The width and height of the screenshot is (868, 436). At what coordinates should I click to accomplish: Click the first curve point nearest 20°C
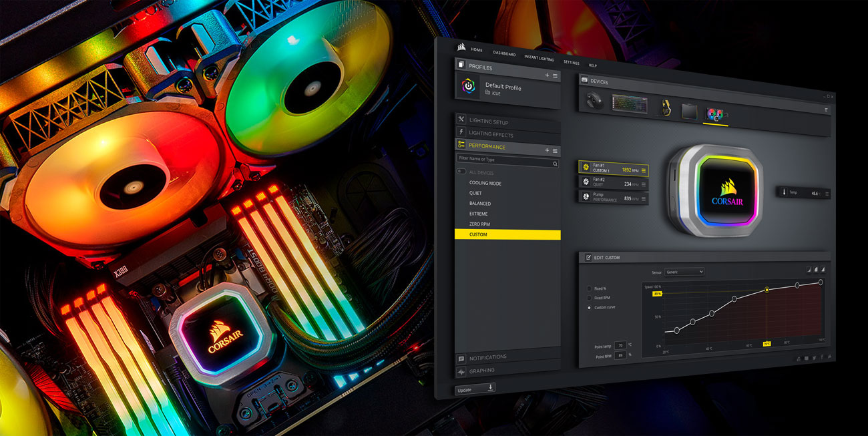click(676, 330)
